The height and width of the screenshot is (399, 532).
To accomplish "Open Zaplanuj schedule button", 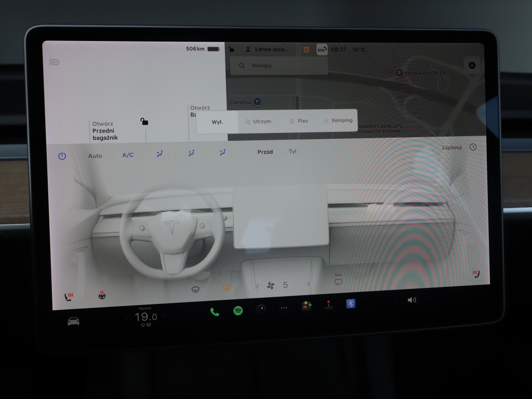I will point(451,147).
